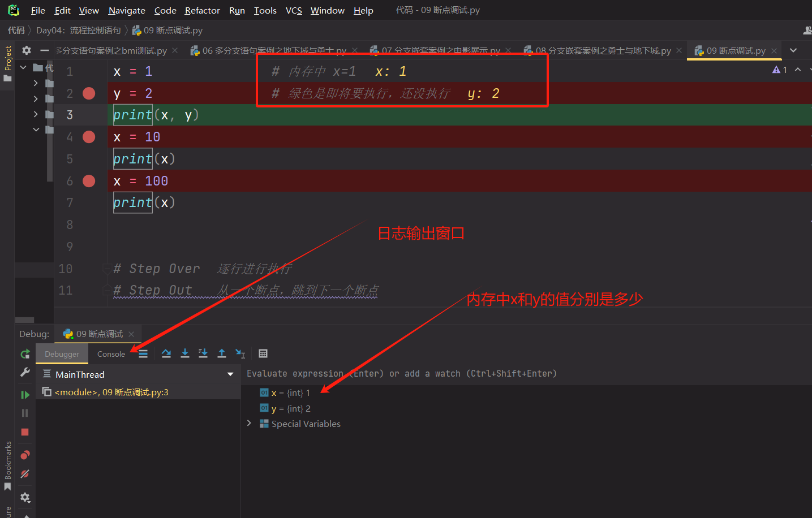This screenshot has height=518, width=812.
Task: Expand the Special Variables node
Action: pyautogui.click(x=249, y=423)
